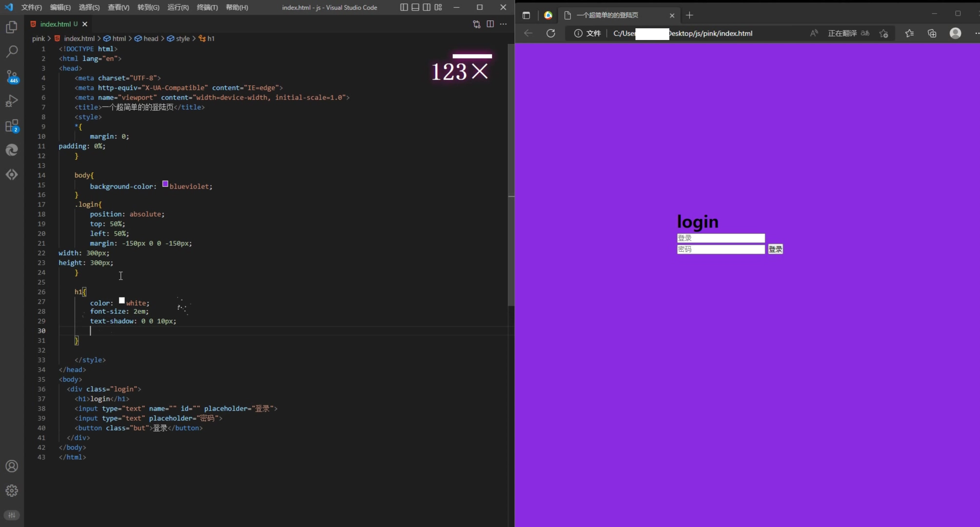Select the 一个超简单的的登陆页 browser tab
Screen dimensions: 980x527
pyautogui.click(x=618, y=15)
